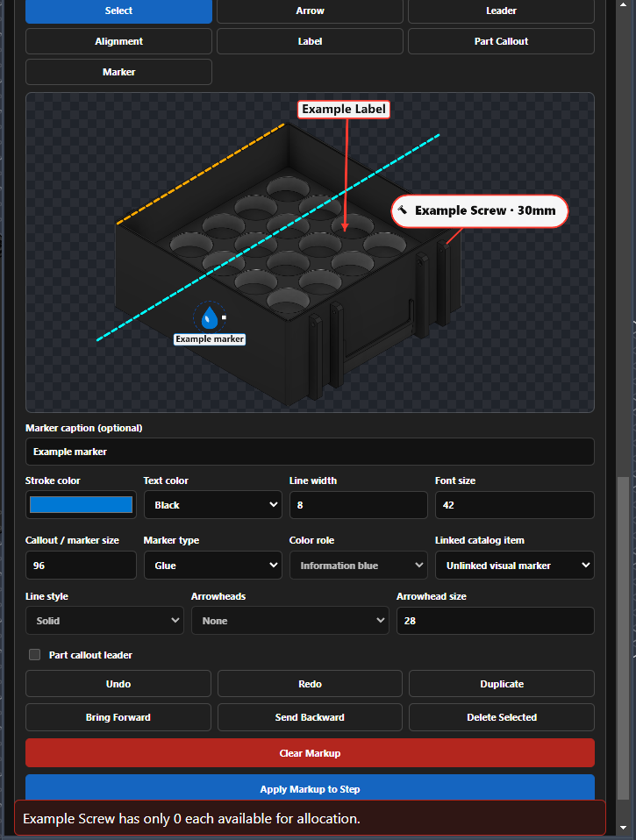Select the cyan dashed alignment line
Image resolution: width=636 pixels, height=840 pixels.
pyautogui.click(x=268, y=238)
